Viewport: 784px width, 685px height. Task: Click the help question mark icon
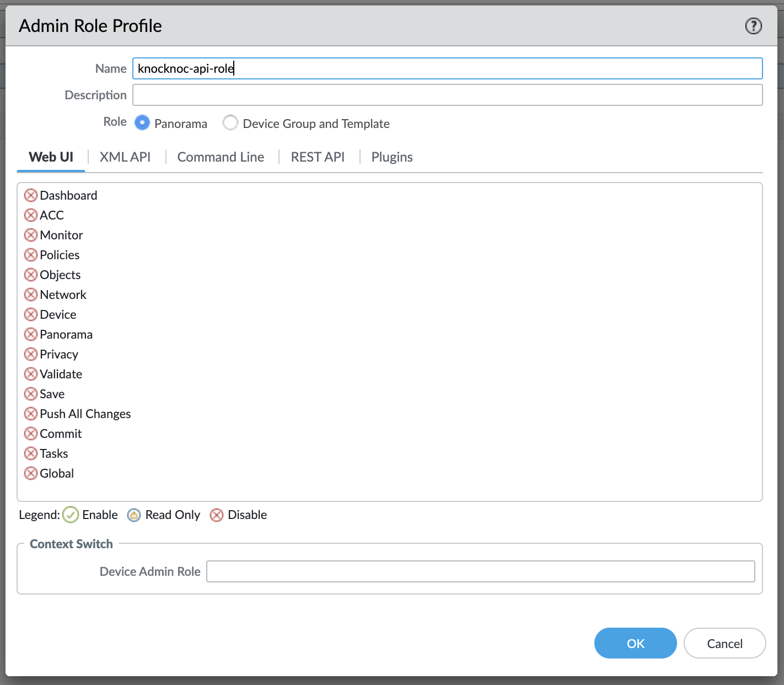pos(753,26)
